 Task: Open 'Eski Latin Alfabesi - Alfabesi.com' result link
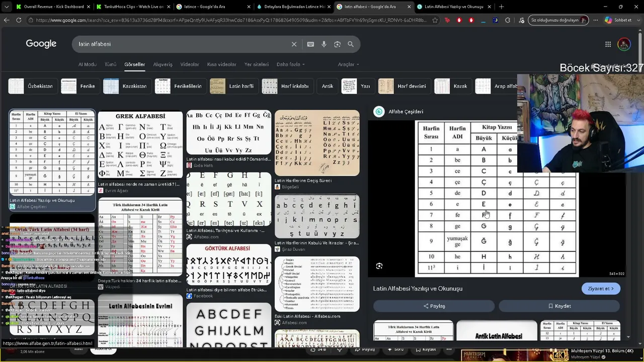[x=307, y=316]
